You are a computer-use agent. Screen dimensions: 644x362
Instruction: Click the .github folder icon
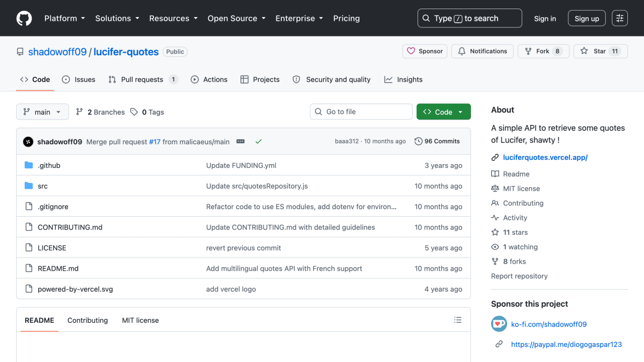(29, 165)
